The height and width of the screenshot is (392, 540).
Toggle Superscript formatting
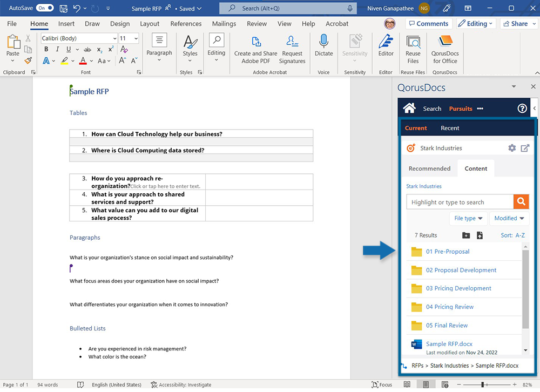tap(111, 50)
